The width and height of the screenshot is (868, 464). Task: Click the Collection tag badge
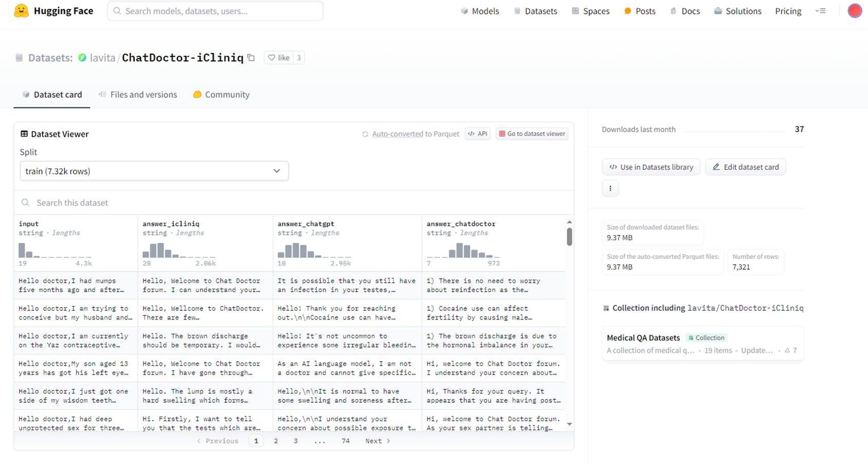707,337
